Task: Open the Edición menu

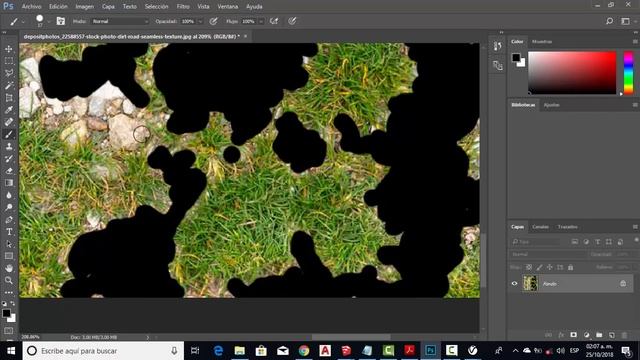Action: point(58,7)
